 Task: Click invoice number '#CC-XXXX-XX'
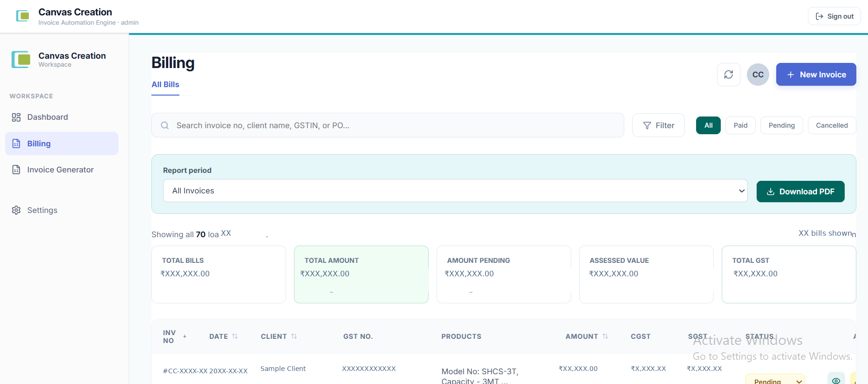(x=185, y=371)
